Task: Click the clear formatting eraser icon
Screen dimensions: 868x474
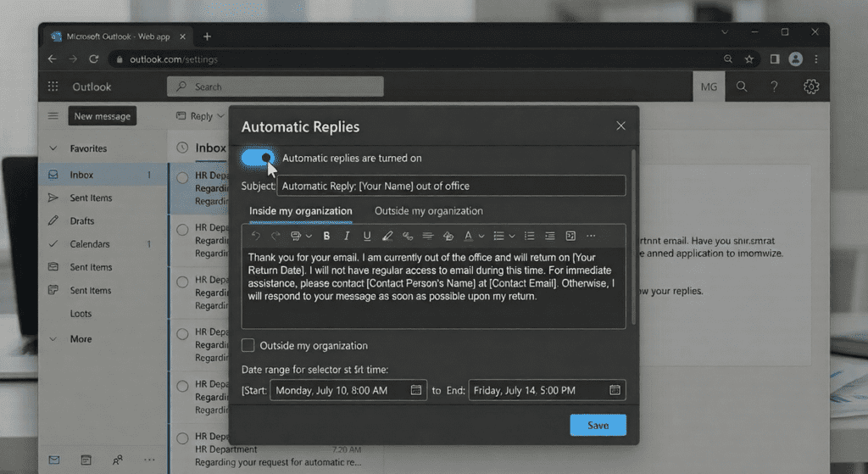Action: (448, 236)
